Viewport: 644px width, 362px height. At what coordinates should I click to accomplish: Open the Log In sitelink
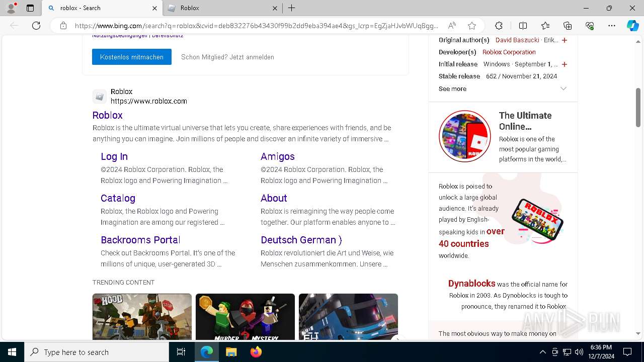click(x=114, y=156)
